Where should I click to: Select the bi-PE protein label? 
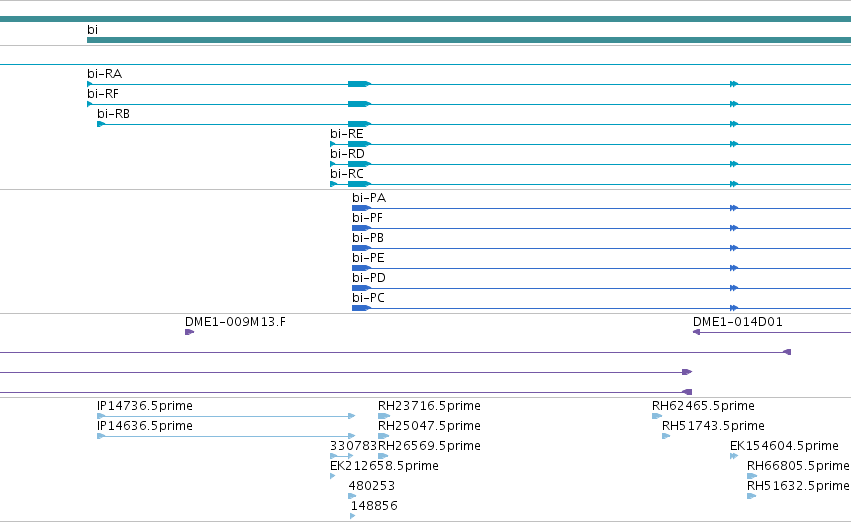pos(367,258)
